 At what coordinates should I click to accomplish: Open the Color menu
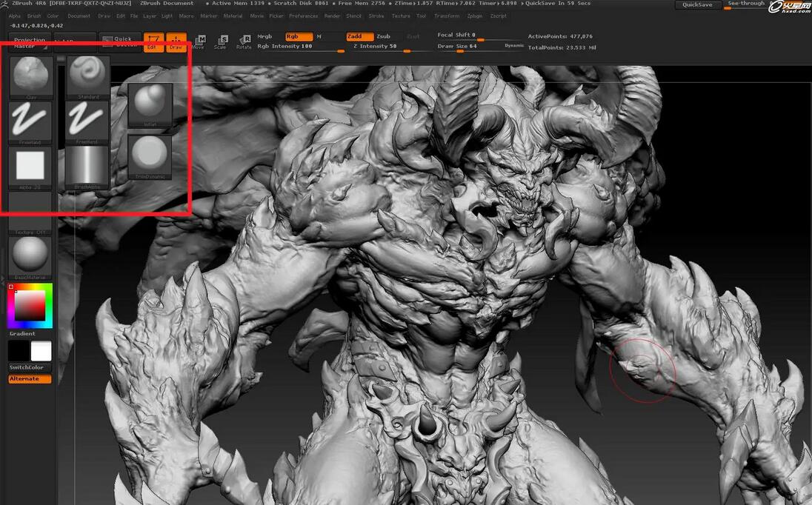click(53, 16)
